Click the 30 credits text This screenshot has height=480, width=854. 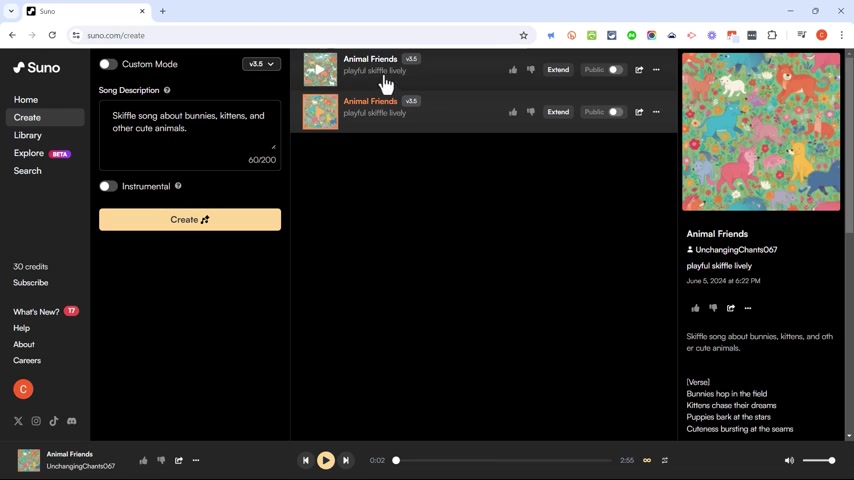pyautogui.click(x=30, y=266)
